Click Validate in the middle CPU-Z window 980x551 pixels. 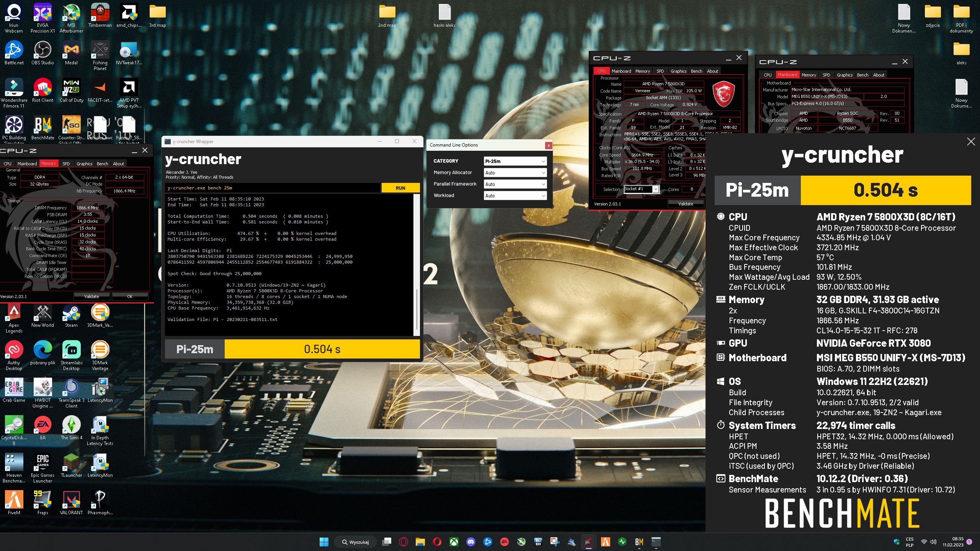click(x=685, y=204)
